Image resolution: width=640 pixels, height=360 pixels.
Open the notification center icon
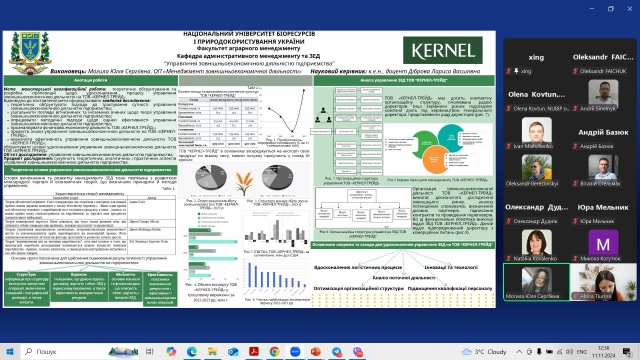tap(627, 351)
